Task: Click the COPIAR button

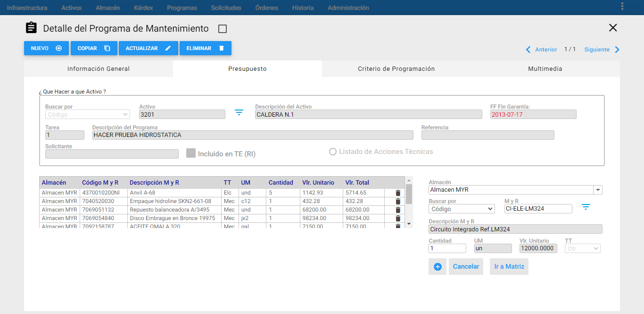Action: click(x=94, y=48)
